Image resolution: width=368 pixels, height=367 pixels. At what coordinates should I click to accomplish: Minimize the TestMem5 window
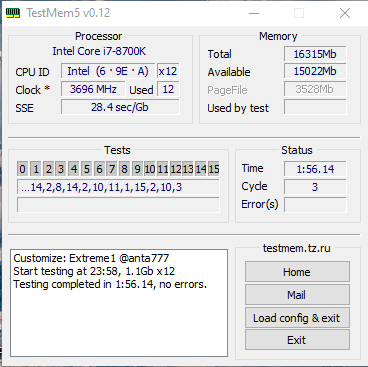254,13
